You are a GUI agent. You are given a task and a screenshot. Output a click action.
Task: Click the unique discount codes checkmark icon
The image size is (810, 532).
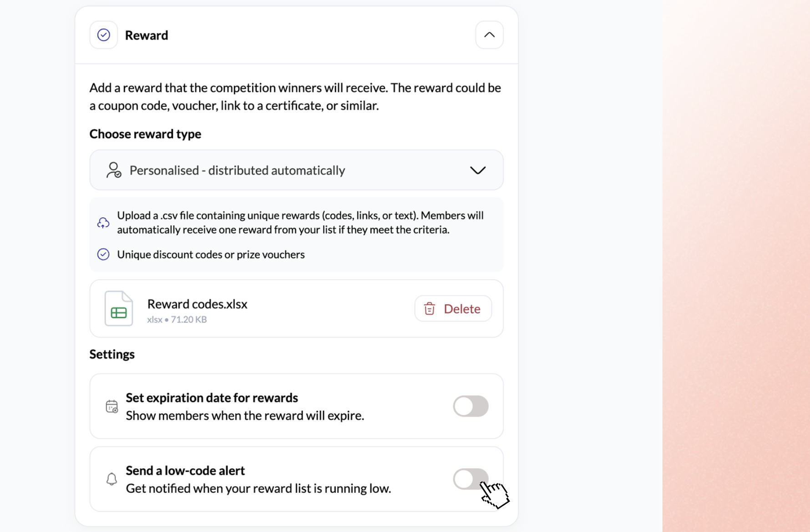point(103,254)
